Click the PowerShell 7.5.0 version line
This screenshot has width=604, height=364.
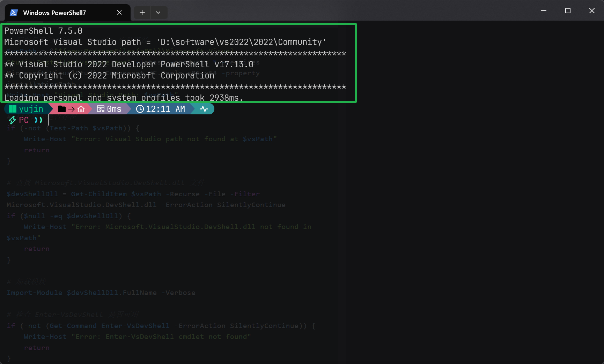(x=43, y=31)
